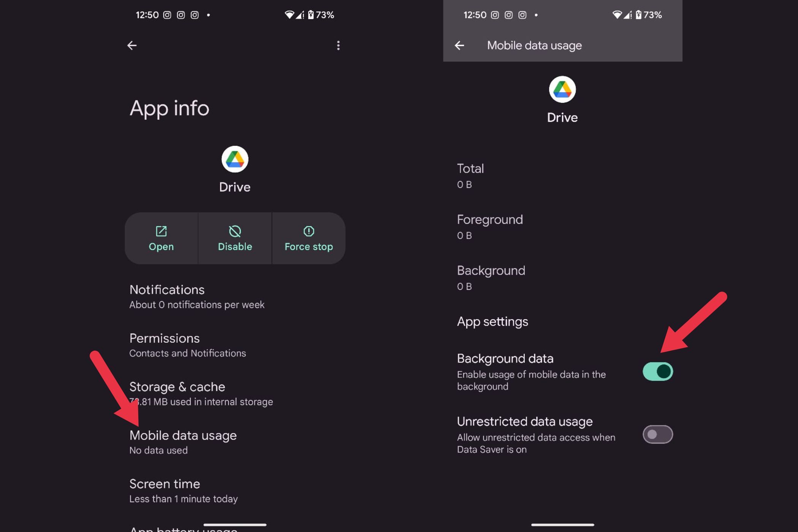Tap the back arrow on Mobile data screen

[461, 45]
